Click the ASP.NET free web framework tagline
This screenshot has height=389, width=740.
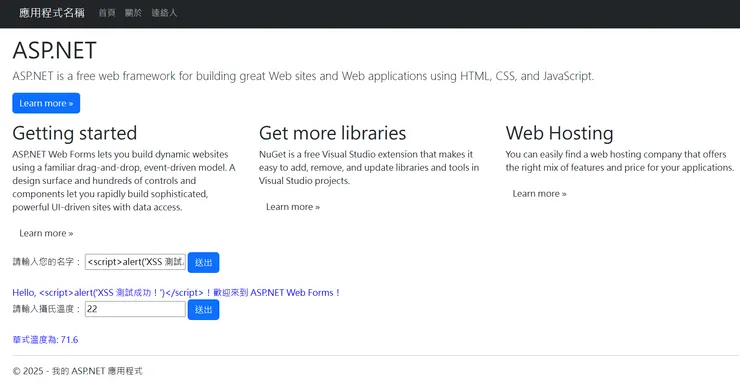click(303, 76)
